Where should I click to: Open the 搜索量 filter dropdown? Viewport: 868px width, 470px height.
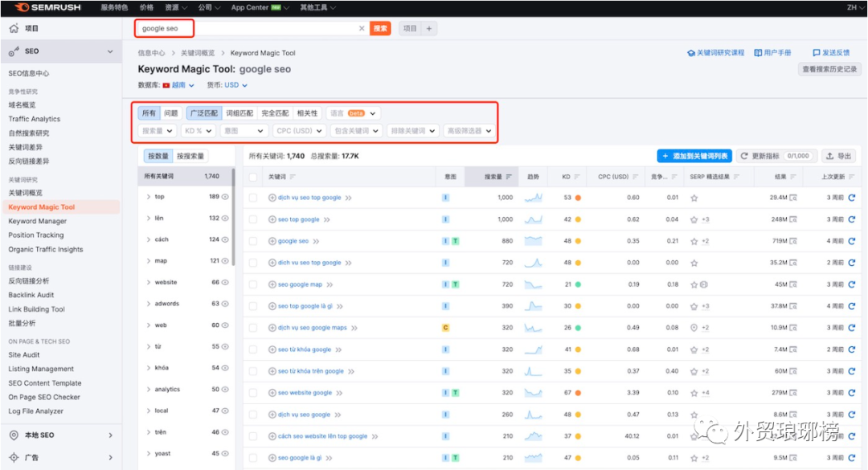click(158, 131)
